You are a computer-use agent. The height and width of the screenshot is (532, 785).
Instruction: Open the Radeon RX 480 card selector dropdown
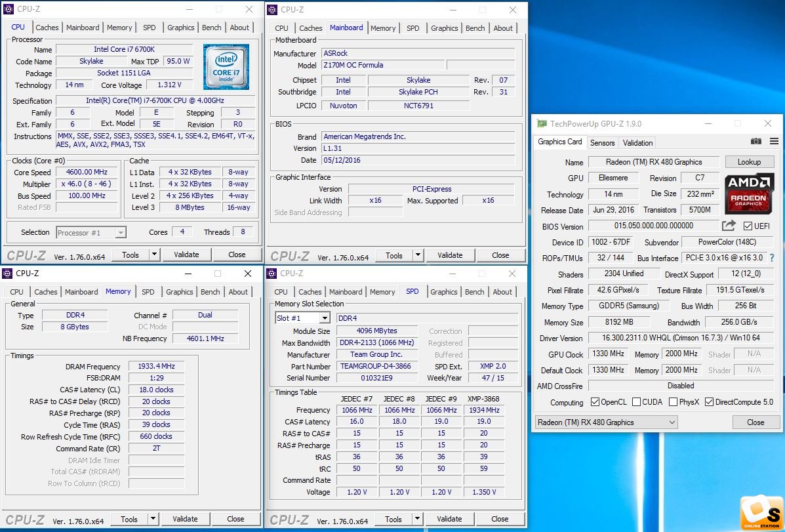606,422
